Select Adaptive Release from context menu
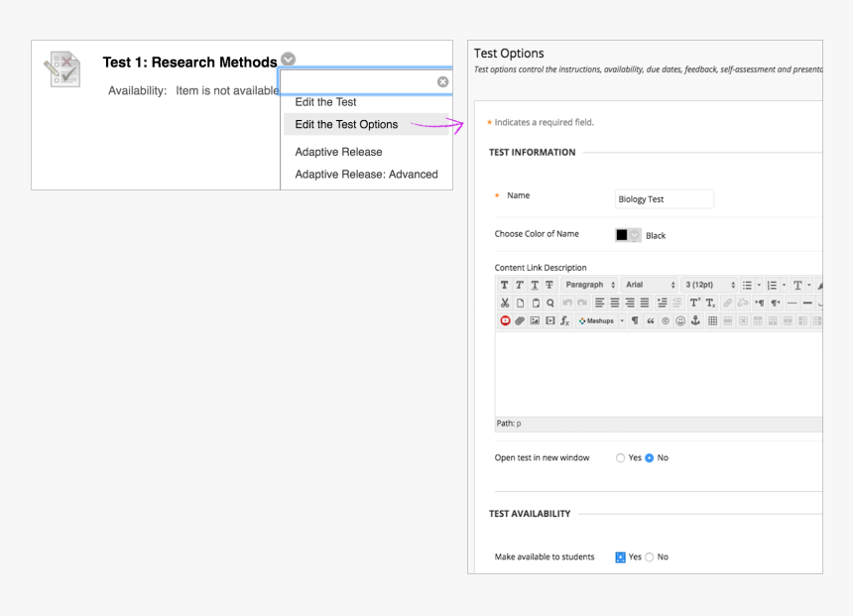Image resolution: width=853 pixels, height=616 pixels. click(x=338, y=152)
